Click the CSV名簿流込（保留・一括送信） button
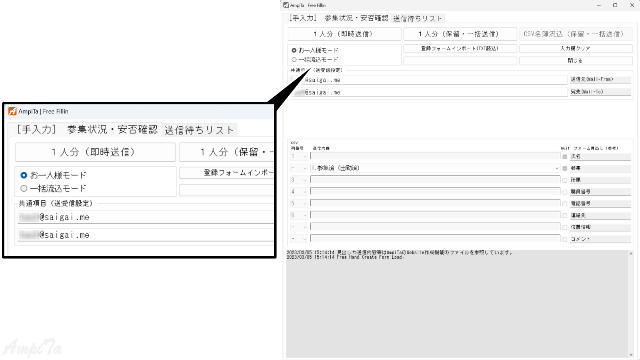 click(575, 34)
